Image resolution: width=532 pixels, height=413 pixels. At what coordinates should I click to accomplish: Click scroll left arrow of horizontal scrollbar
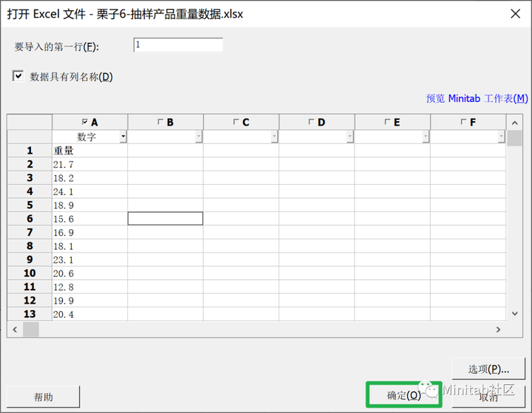(x=15, y=330)
